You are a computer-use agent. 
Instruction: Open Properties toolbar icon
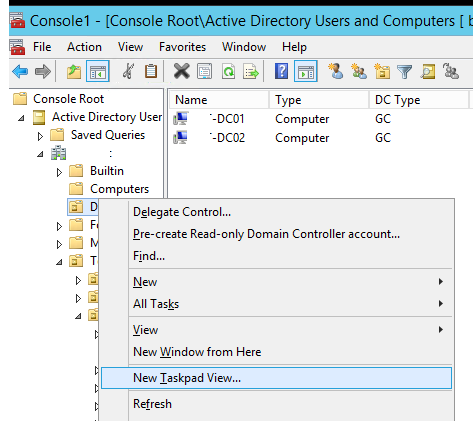pyautogui.click(x=204, y=71)
